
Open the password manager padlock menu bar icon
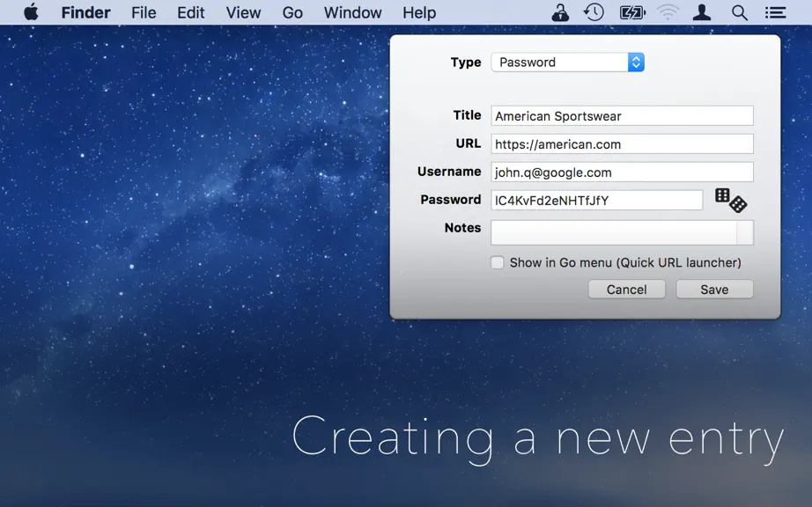(560, 12)
